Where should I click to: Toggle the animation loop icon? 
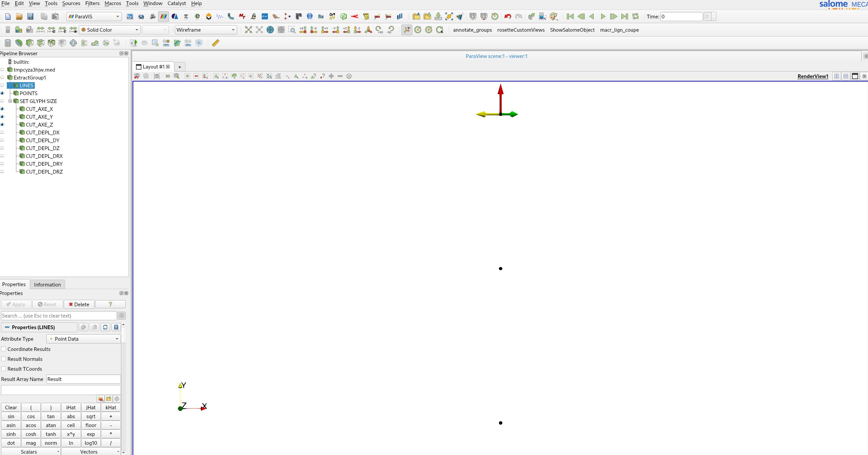point(636,16)
